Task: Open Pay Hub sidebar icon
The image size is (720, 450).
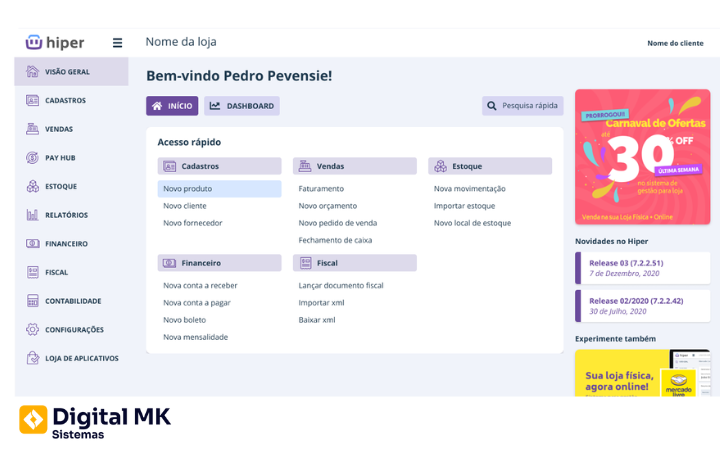Action: tap(32, 158)
